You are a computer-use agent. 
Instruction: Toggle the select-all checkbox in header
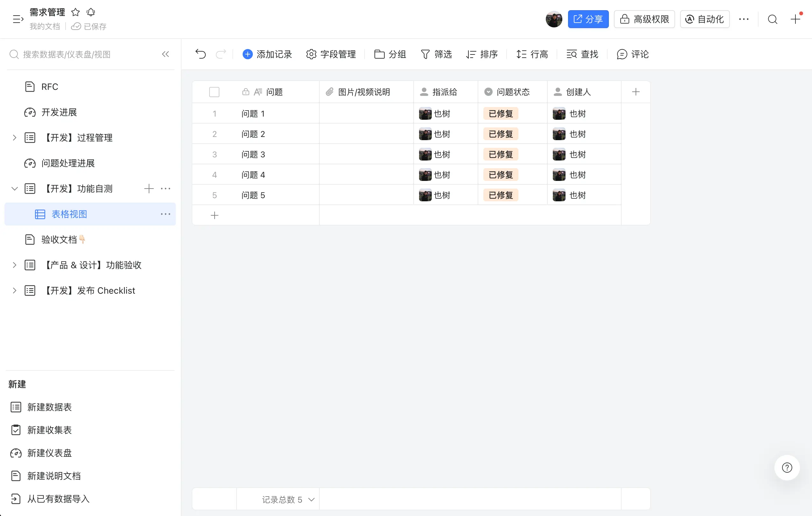[x=214, y=92]
